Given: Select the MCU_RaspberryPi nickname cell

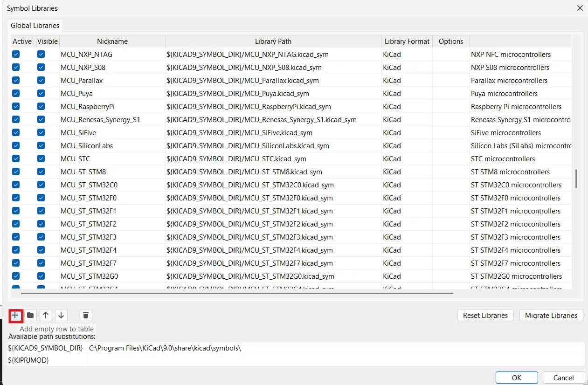Looking at the screenshot, I should (112, 106).
